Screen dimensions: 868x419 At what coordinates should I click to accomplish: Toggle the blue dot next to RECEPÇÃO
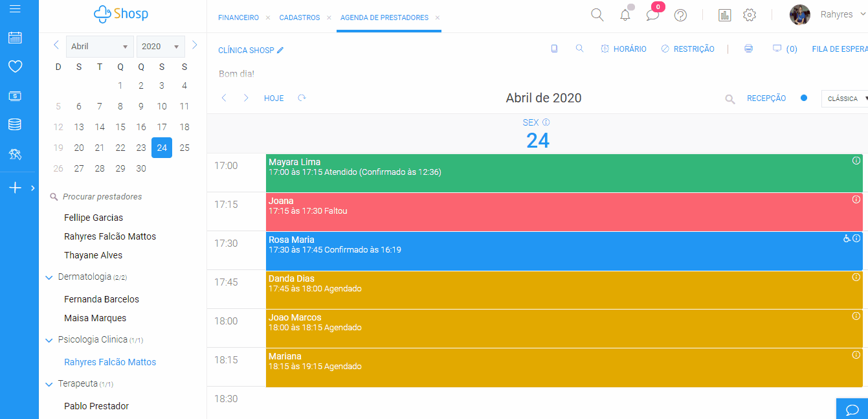804,98
